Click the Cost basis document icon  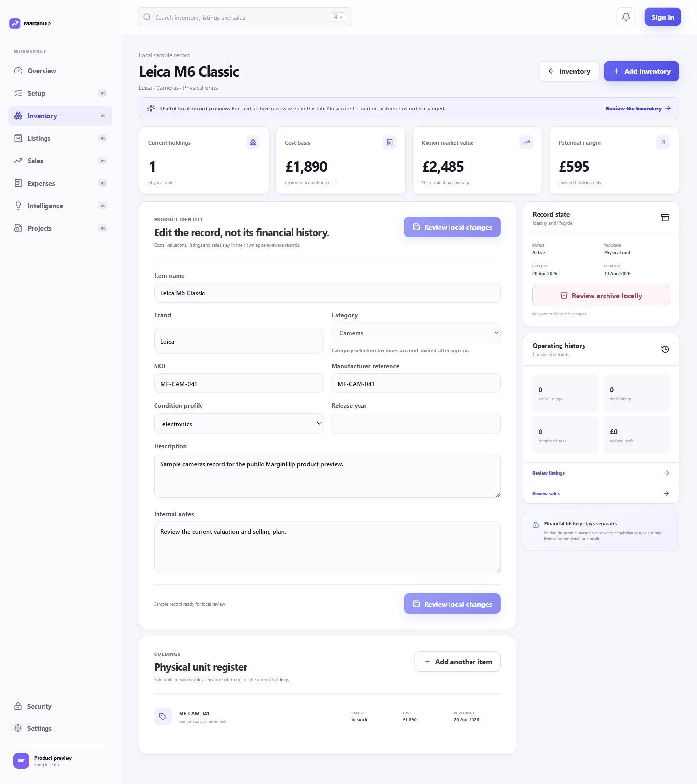[390, 142]
